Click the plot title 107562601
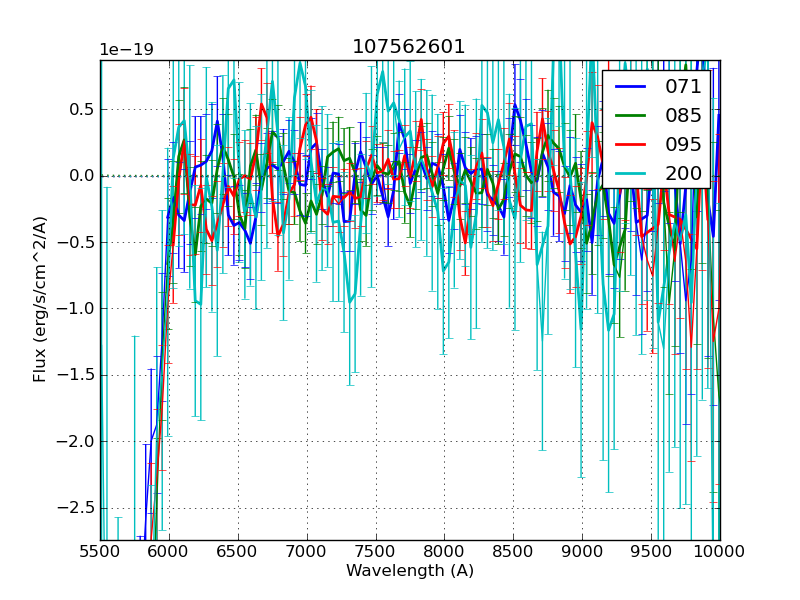Image resolution: width=800 pixels, height=600 pixels. pos(409,47)
